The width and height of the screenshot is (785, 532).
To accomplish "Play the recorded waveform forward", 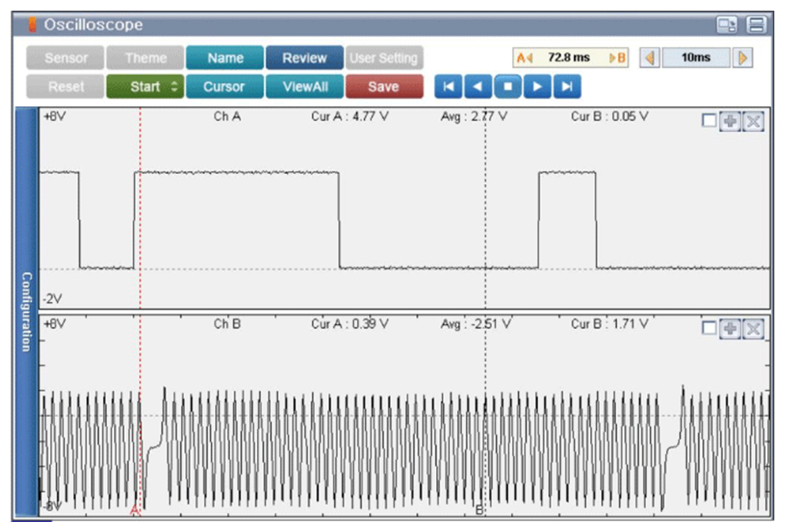I will (x=537, y=86).
